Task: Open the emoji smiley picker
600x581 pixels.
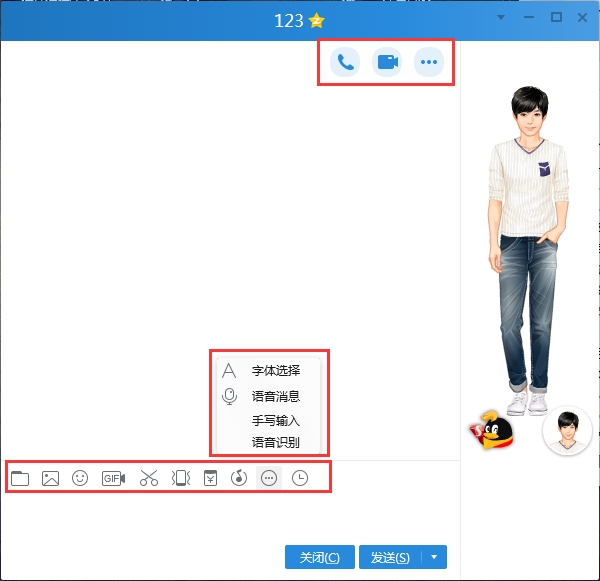Action: point(80,478)
